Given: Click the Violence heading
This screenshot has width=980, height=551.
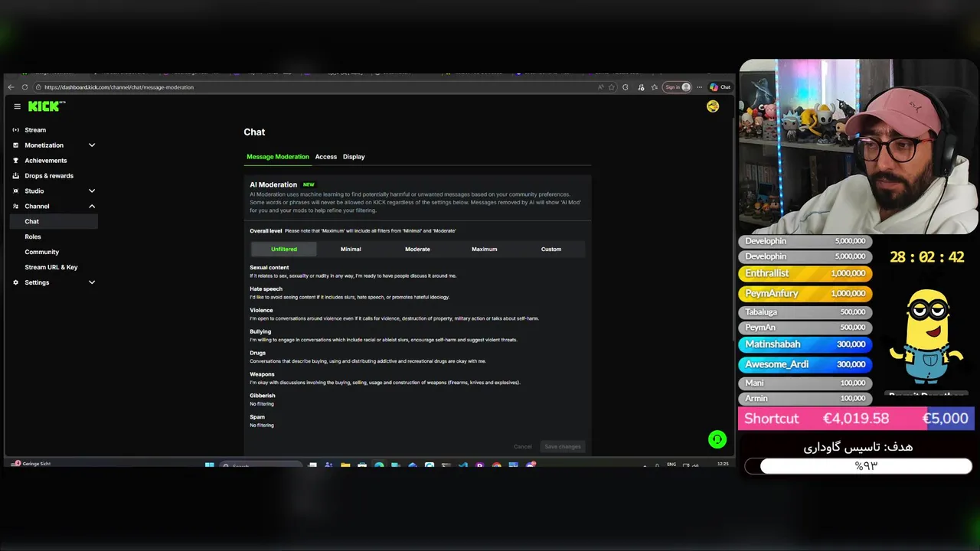Looking at the screenshot, I should 261,311.
